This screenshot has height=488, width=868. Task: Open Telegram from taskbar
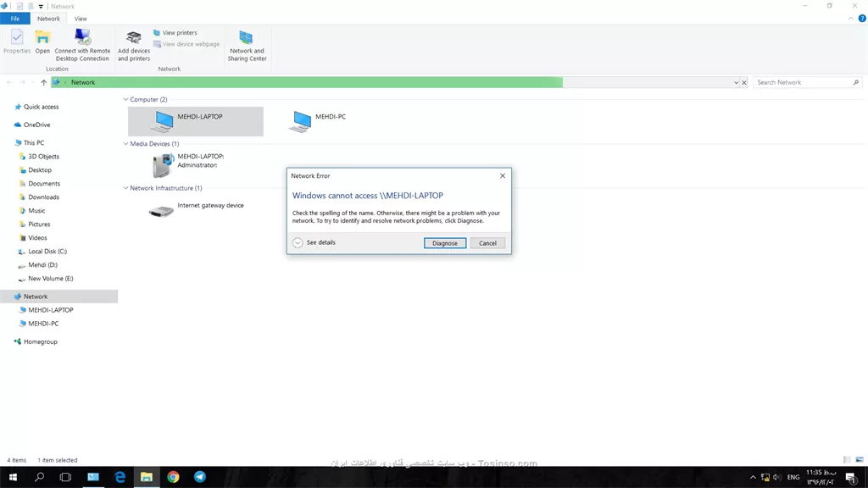[x=200, y=477]
